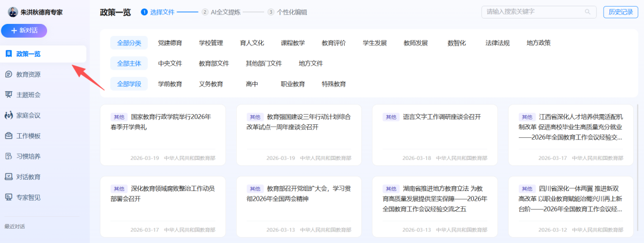
Task: Filter by 中央文件 source
Action: click(x=170, y=63)
